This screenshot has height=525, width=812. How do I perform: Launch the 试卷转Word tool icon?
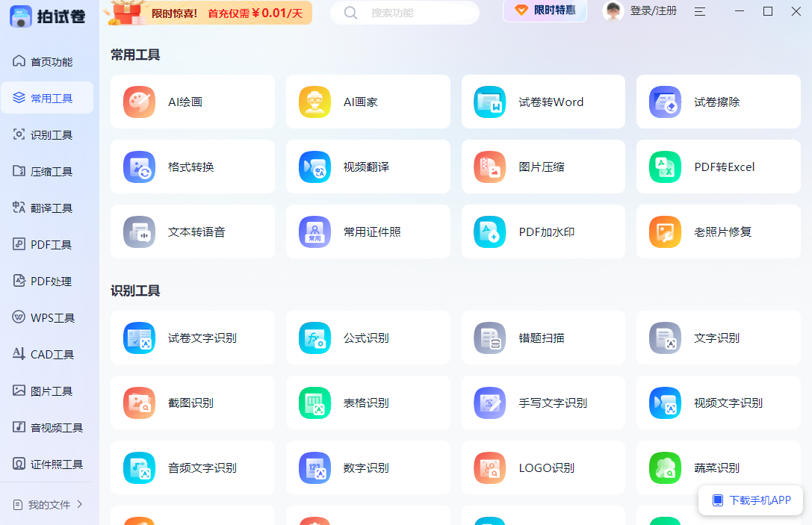(490, 102)
